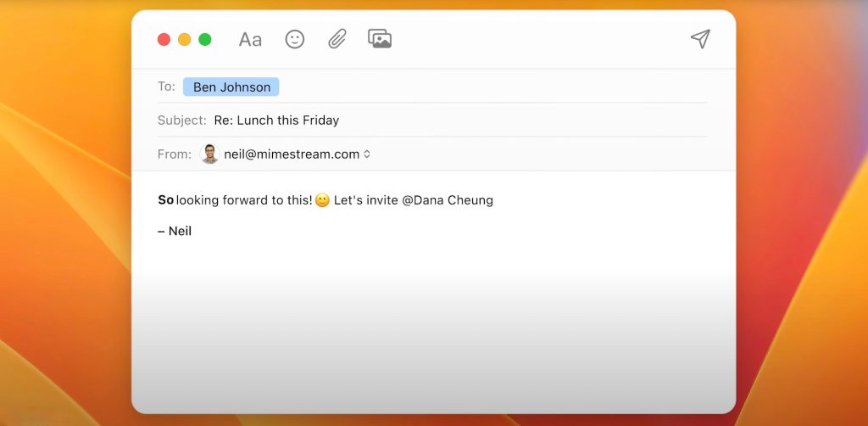
Task: Expand the From address chevron selector
Action: (x=367, y=154)
